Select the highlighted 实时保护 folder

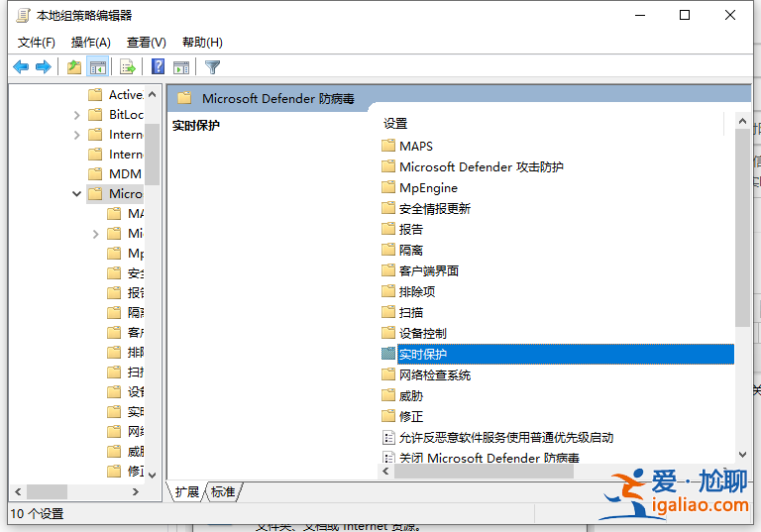(x=558, y=354)
